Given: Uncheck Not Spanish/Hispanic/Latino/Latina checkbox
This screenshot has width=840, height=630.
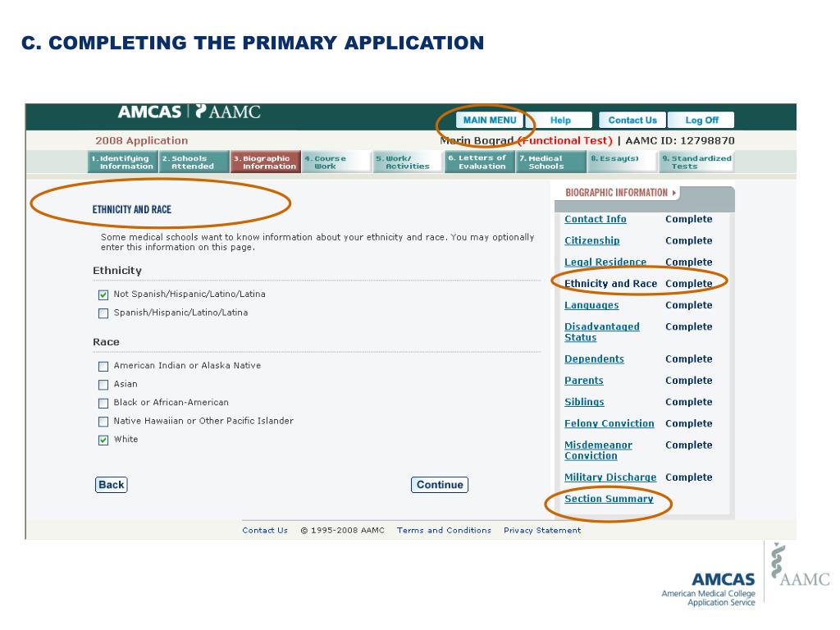Looking at the screenshot, I should click(x=103, y=294).
